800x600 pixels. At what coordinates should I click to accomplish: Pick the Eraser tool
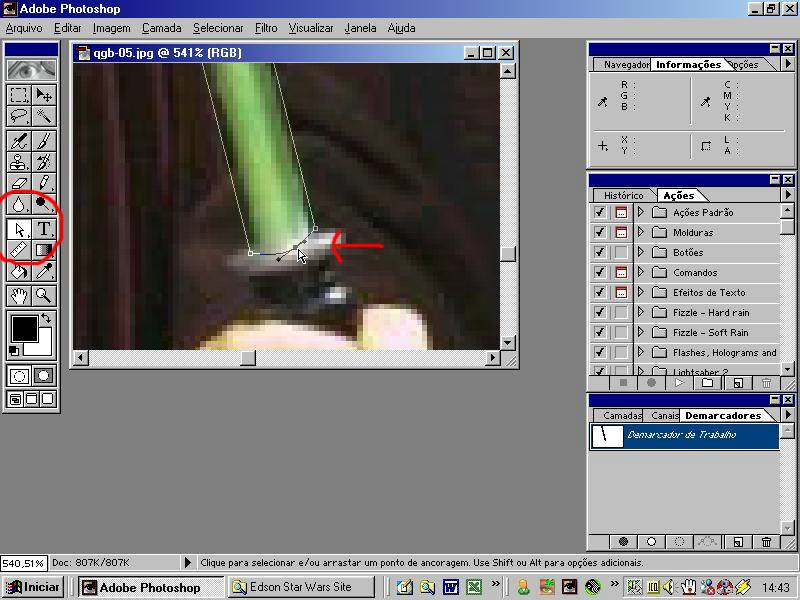point(19,183)
